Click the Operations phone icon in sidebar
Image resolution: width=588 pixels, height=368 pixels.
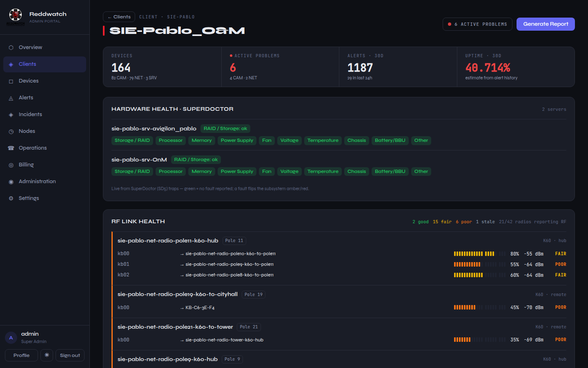pyautogui.click(x=11, y=148)
